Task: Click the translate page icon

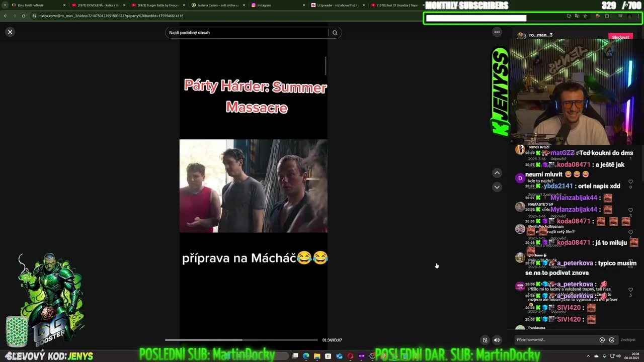Action: pos(577,16)
